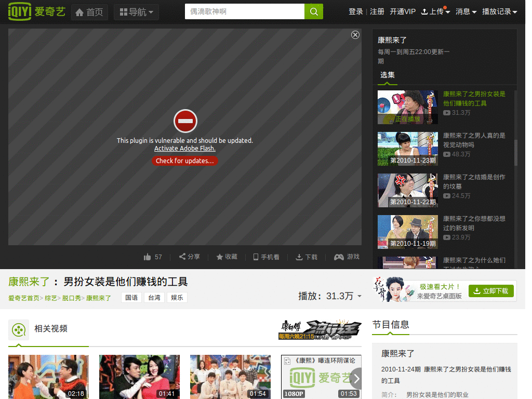
Task: Click the 台湾 tag
Action: click(154, 298)
